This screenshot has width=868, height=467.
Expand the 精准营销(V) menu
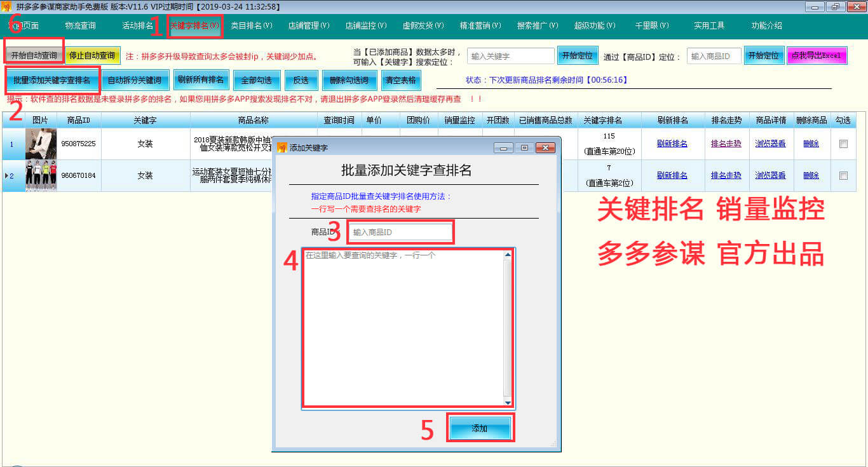tap(480, 26)
